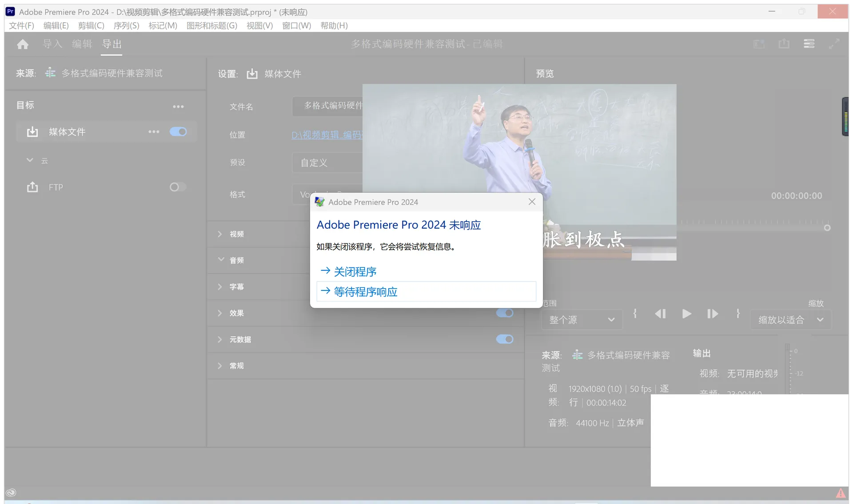
Task: Disable the Media File export toggle
Action: 178,132
